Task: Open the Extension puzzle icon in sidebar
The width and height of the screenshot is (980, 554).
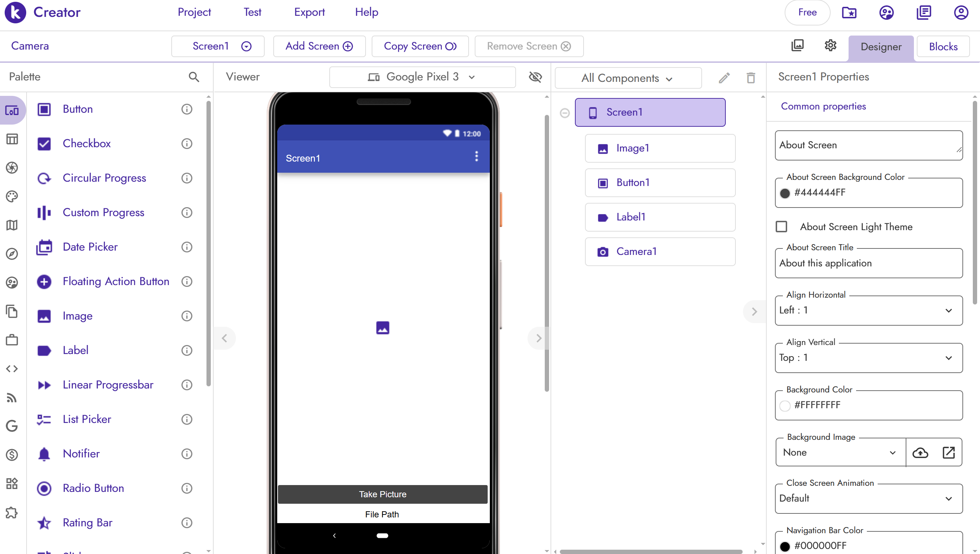Action: pyautogui.click(x=12, y=512)
